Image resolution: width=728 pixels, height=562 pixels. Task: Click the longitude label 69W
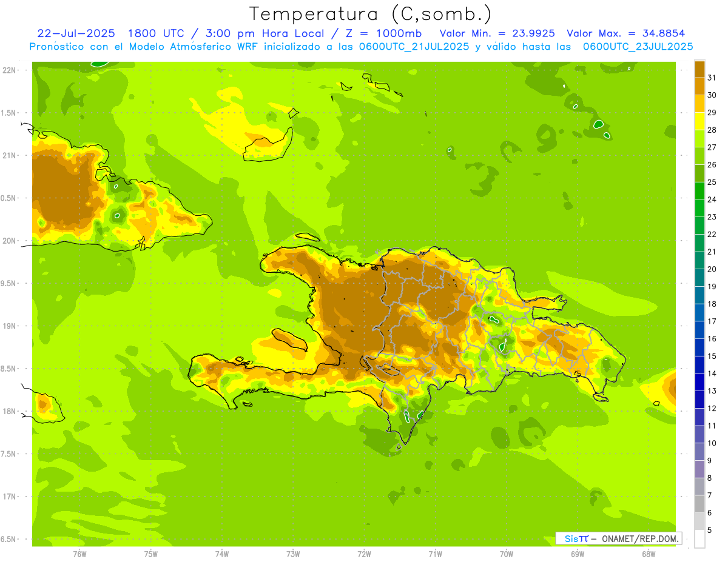pos(578,554)
